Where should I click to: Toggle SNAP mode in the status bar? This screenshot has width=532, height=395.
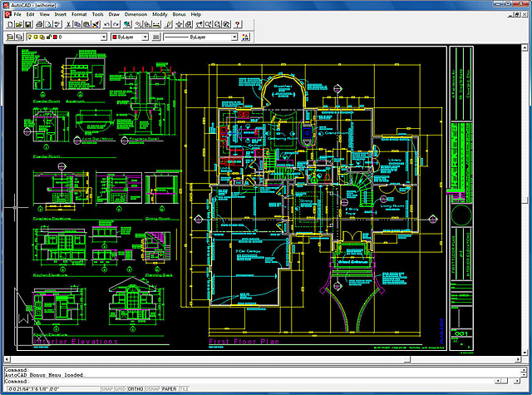click(x=107, y=389)
